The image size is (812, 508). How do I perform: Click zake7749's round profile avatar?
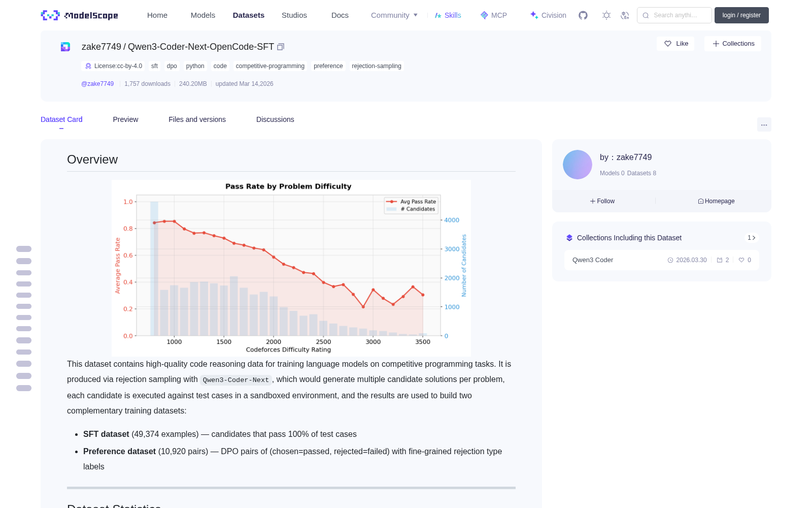tap(578, 165)
